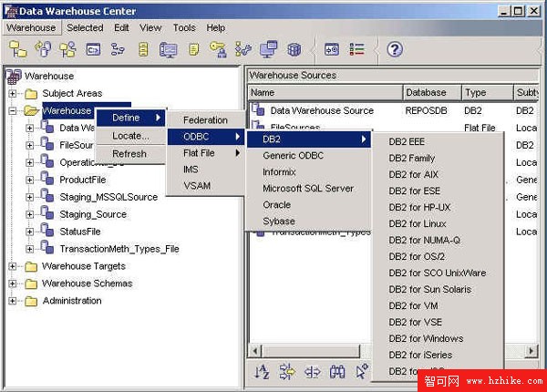Select Informix source type
This screenshot has width=547, height=392.
tap(308, 171)
